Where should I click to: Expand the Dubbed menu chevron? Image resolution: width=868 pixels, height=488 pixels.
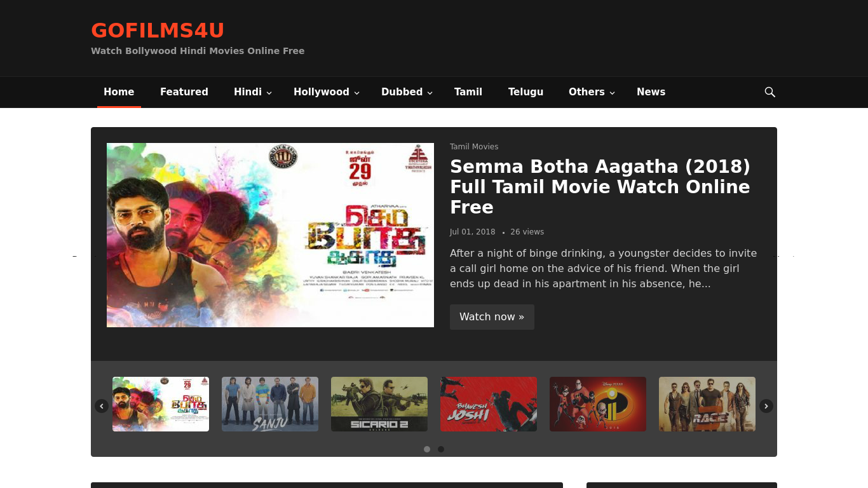tap(430, 93)
